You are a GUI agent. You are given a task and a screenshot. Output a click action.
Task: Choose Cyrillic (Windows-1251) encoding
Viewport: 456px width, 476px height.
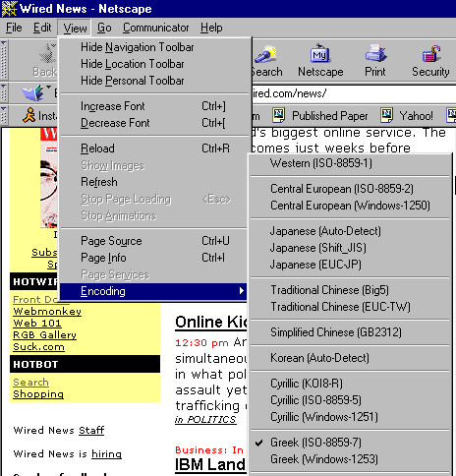tap(350, 417)
